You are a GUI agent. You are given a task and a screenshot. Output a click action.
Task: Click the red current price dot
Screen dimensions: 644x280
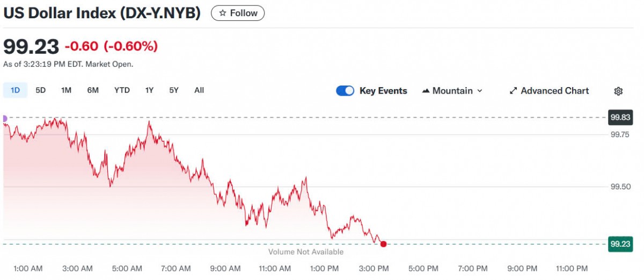[x=383, y=244]
